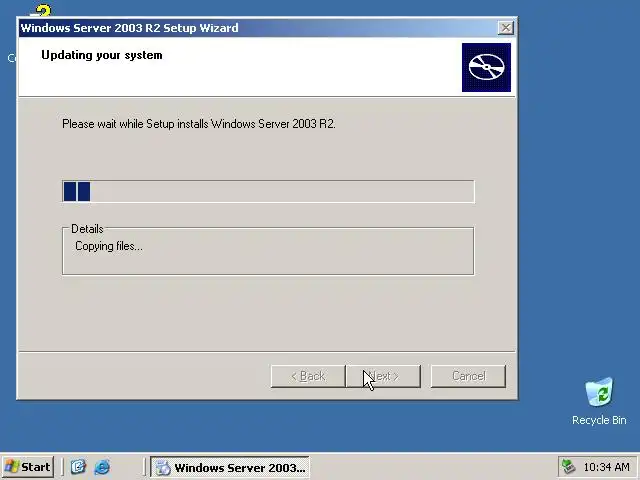Viewport: 640px width, 480px height.
Task: Click the Copying files... status text
Action: pyautogui.click(x=109, y=246)
